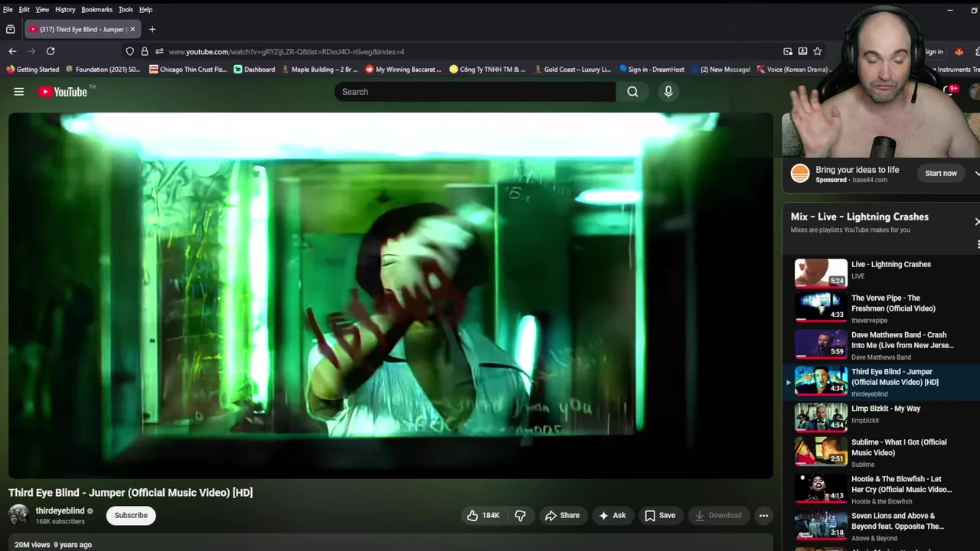Play The Verve Pipe Freshmen thumbnail
The image size is (980, 551).
pos(821,306)
